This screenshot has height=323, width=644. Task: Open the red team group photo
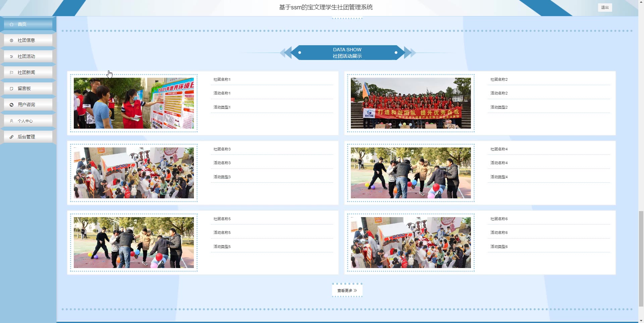click(411, 103)
